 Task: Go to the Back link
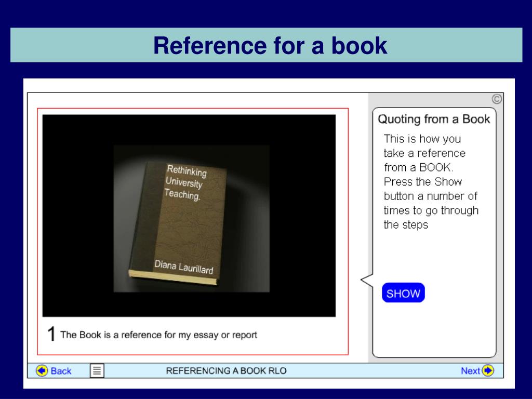coord(61,371)
